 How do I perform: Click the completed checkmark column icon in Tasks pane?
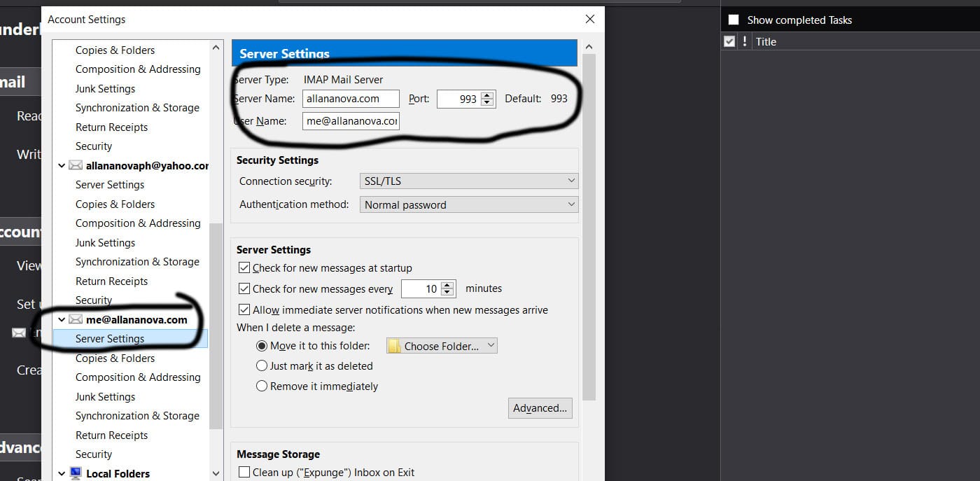(729, 41)
